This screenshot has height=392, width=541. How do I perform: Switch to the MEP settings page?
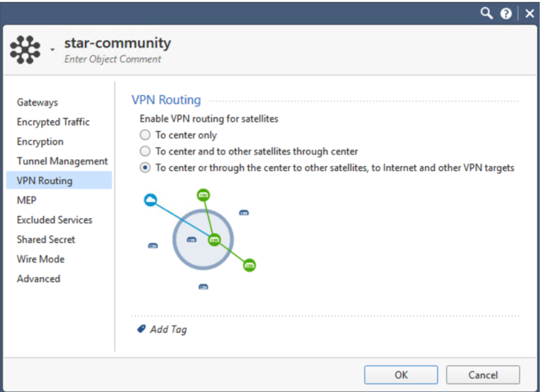click(x=26, y=200)
